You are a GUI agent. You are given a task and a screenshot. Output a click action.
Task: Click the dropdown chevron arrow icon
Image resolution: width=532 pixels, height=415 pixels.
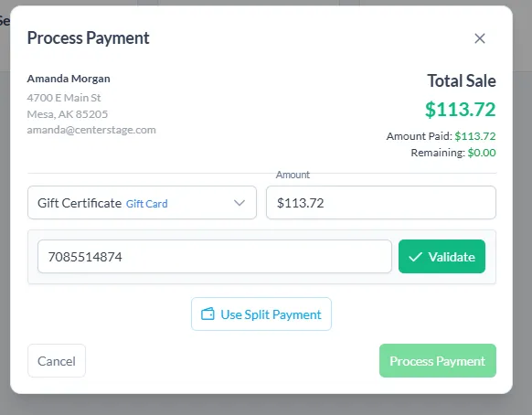pyautogui.click(x=239, y=203)
